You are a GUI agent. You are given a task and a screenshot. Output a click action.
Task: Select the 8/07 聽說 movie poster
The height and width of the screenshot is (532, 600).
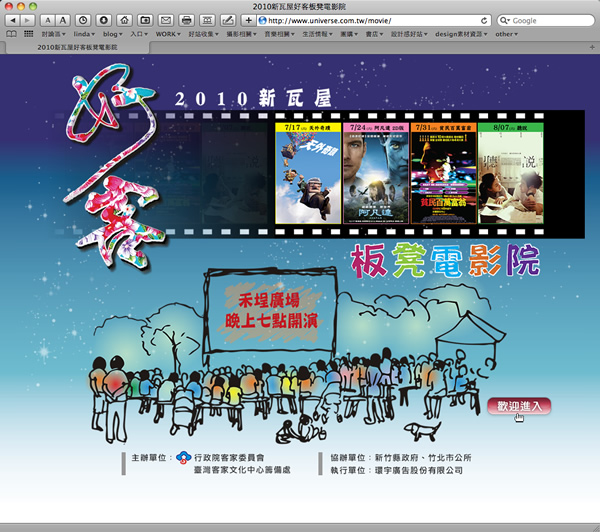pyautogui.click(x=511, y=173)
